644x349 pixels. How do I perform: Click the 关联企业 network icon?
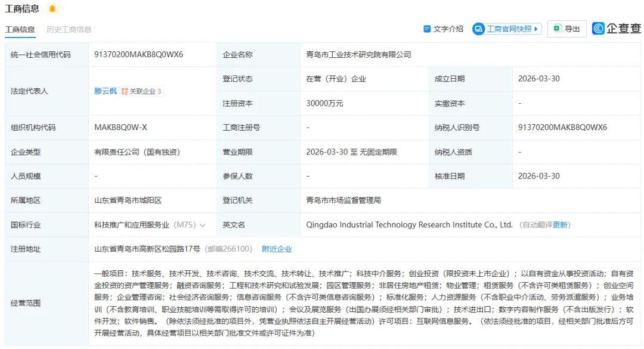125,91
